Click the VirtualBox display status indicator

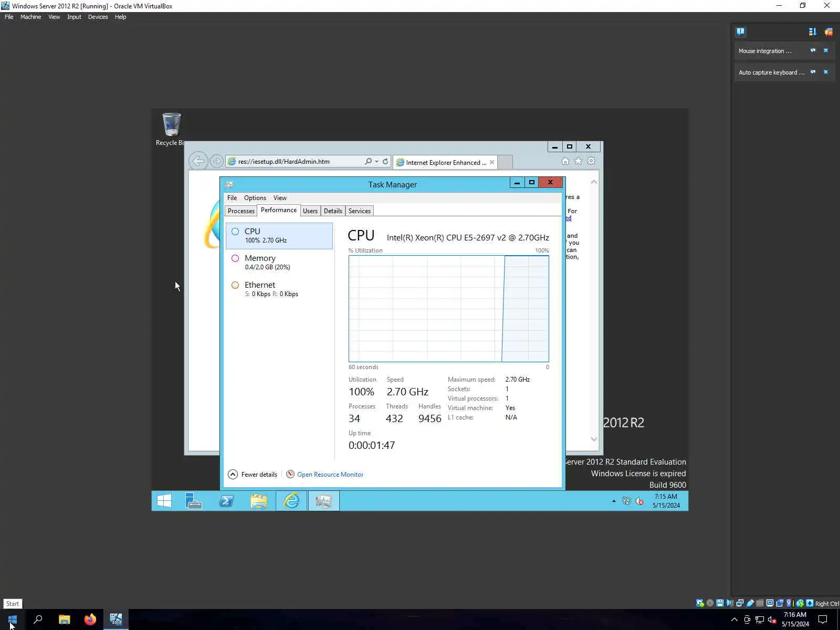(x=770, y=603)
